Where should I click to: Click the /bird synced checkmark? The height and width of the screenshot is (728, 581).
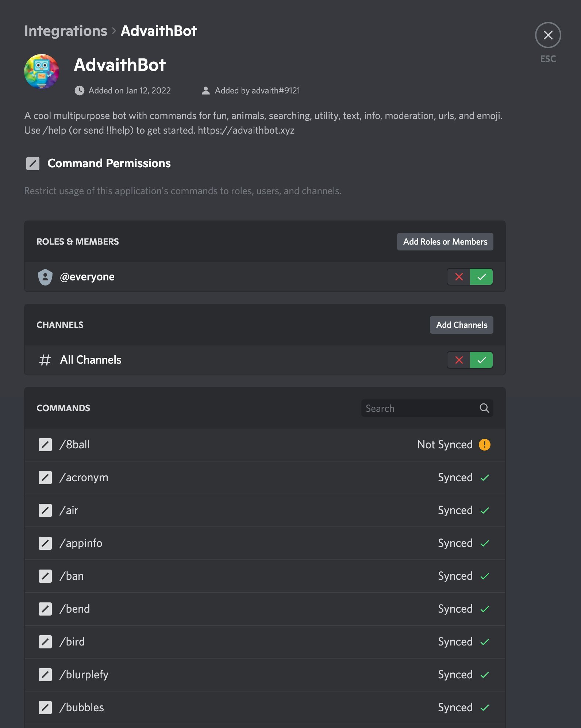pyautogui.click(x=484, y=642)
